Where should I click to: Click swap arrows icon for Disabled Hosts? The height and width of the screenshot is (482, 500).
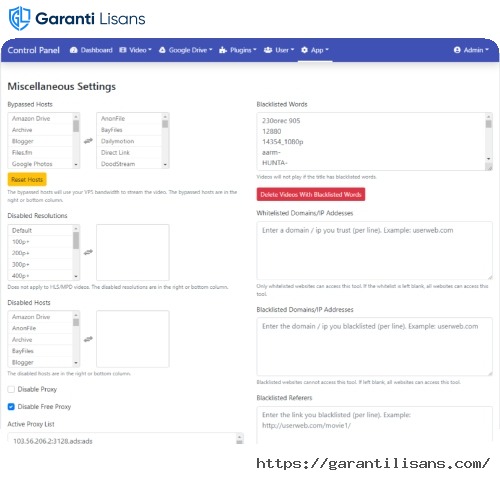[x=88, y=339]
